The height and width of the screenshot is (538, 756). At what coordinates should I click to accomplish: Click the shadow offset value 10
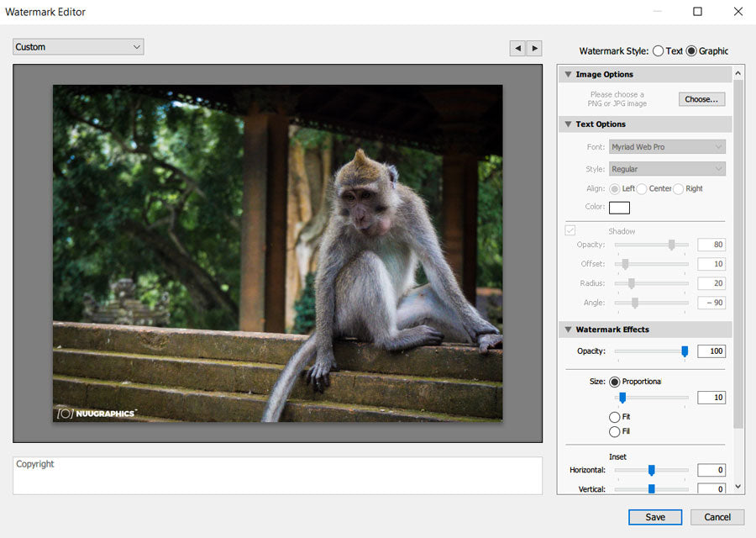[x=711, y=264]
